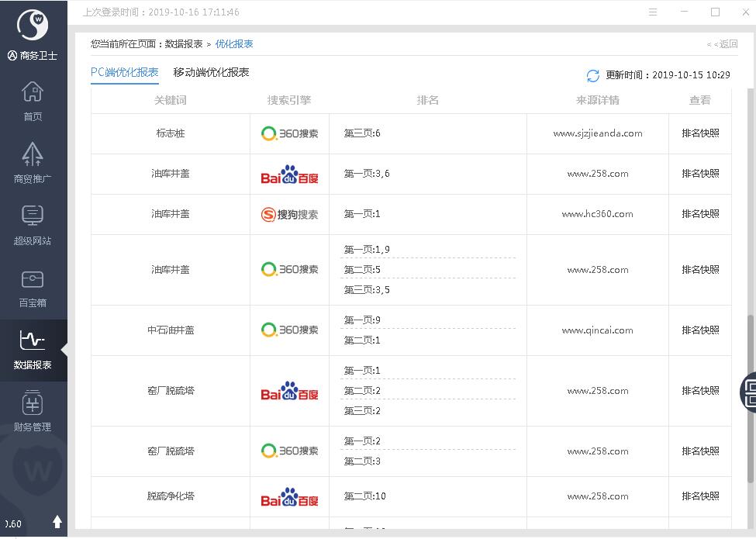Click the www.hc360.com source link

pos(597,214)
